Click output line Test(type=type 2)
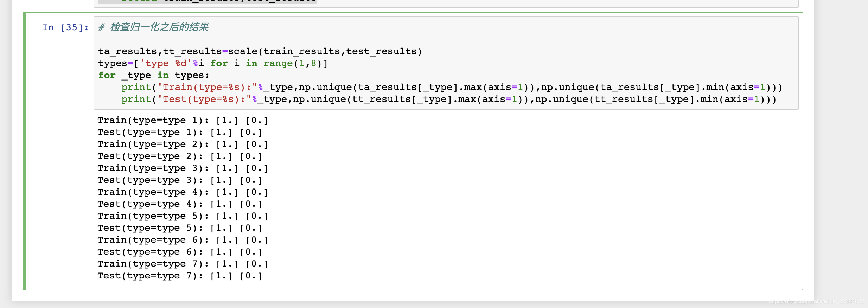868x308 pixels. pyautogui.click(x=180, y=156)
